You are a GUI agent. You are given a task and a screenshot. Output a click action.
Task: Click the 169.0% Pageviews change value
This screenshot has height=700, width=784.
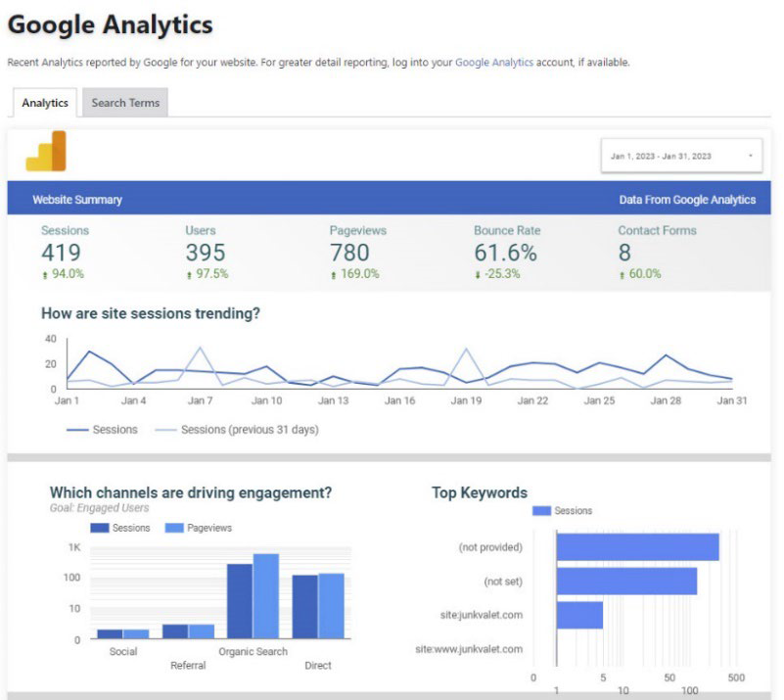360,274
